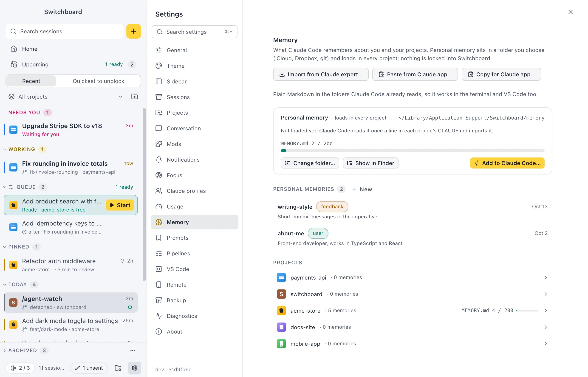Click acme-store MEMORY.md 4 / 200 usage bar

coord(527,310)
